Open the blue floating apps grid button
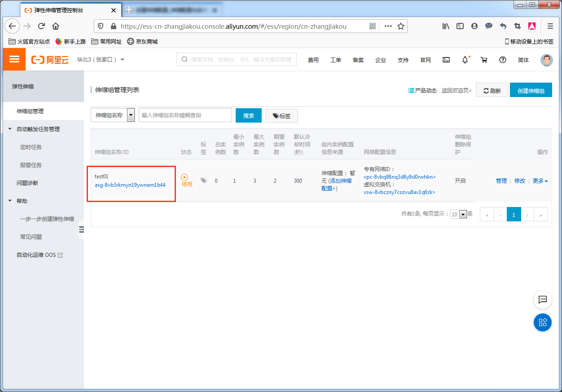Screen dimensions: 562x392 pyautogui.click(x=542, y=322)
